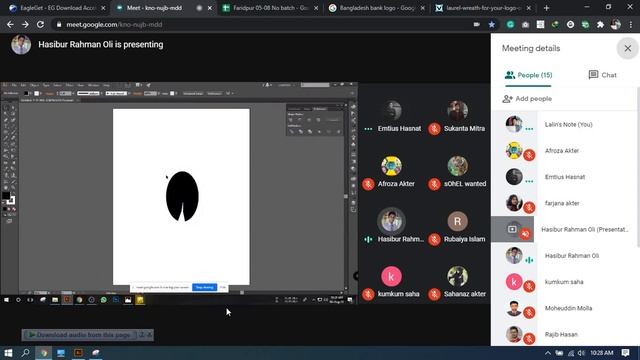Image resolution: width=640 pixels, height=360 pixels.
Task: Select farjana akter in people list
Action: (564, 203)
